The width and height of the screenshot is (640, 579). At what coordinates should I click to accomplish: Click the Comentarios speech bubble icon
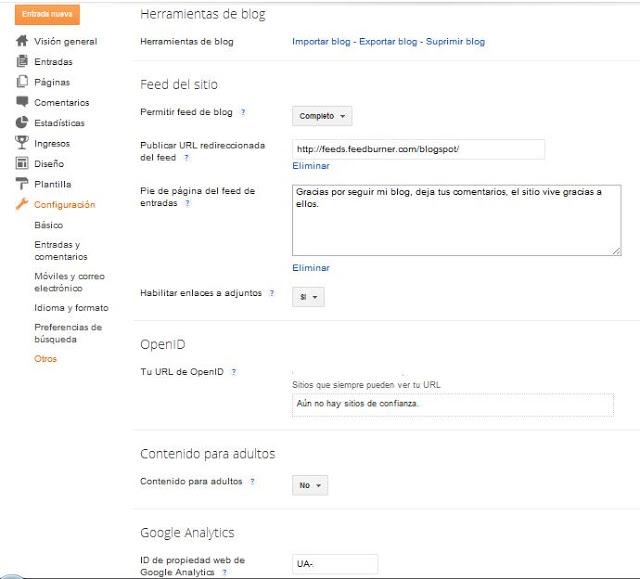point(22,102)
